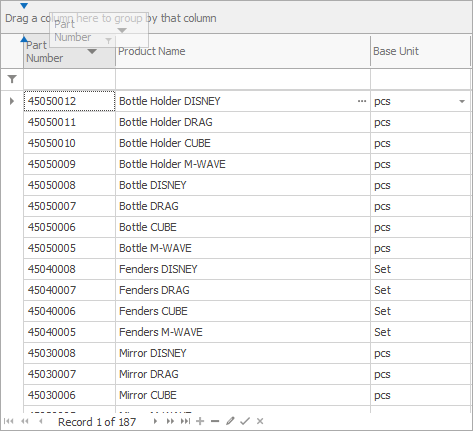Go to last record in navigator
The width and height of the screenshot is (473, 431).
tap(186, 421)
